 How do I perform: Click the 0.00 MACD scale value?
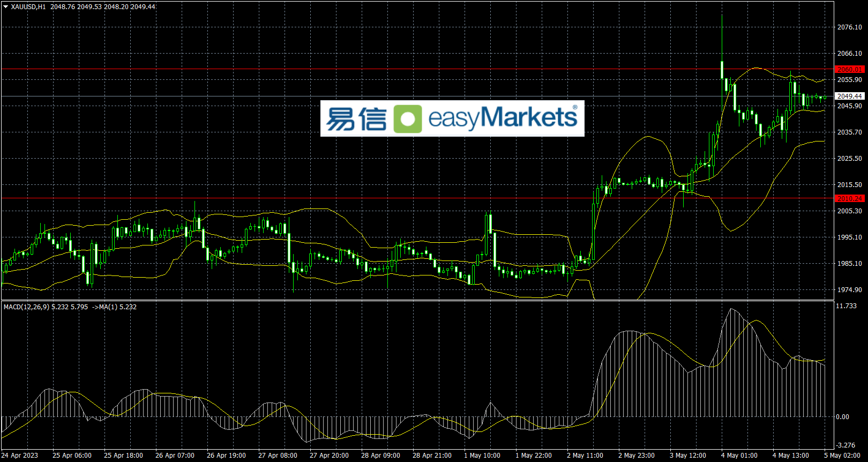coord(843,417)
